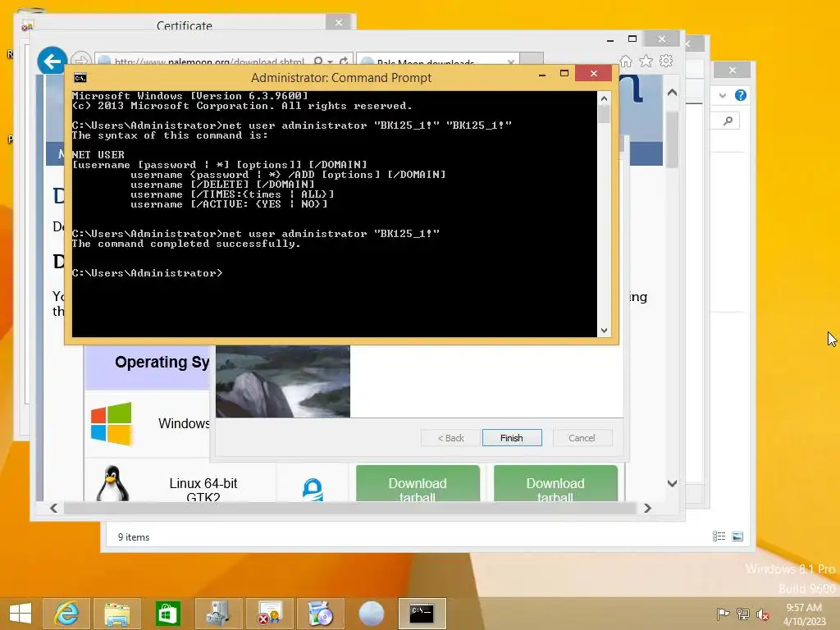Click the Finish button in the wizard
840x630 pixels.
click(512, 438)
